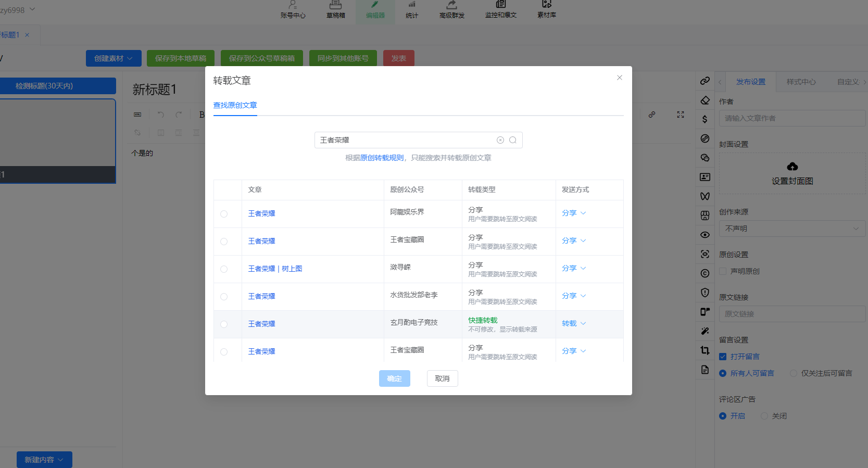Expand the 创作来源 dropdown showing 不声明
Viewport: 868px width, 468px height.
click(792, 229)
